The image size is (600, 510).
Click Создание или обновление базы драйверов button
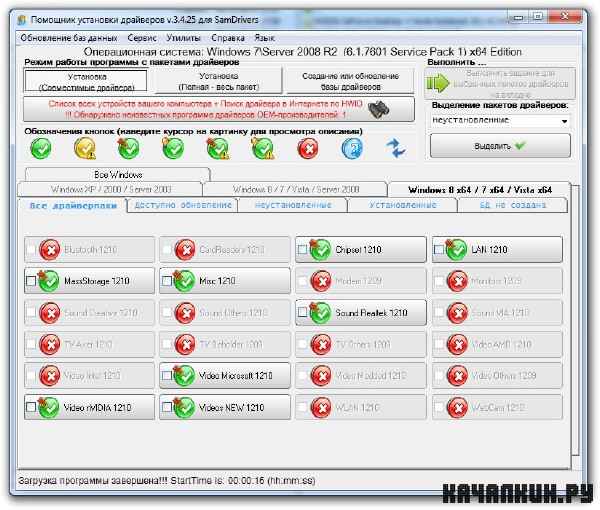tap(350, 81)
